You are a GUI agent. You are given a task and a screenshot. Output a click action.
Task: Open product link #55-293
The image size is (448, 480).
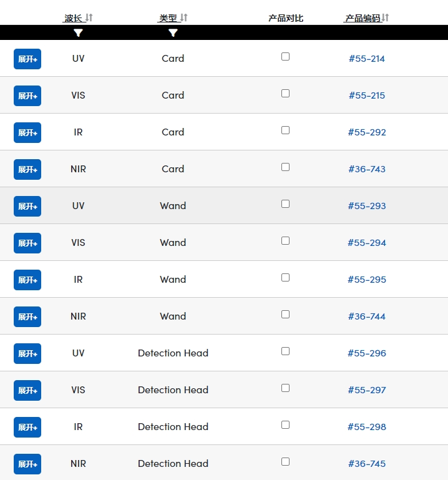pos(367,206)
